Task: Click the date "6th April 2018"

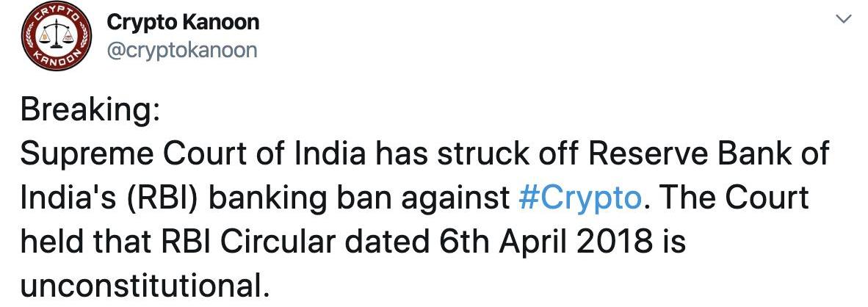Action: point(543,242)
